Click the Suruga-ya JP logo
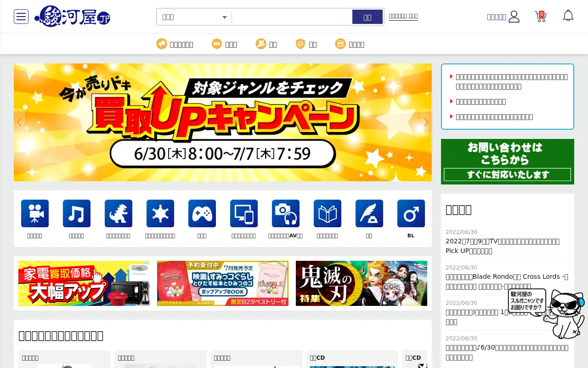The image size is (588, 368). coord(72,17)
